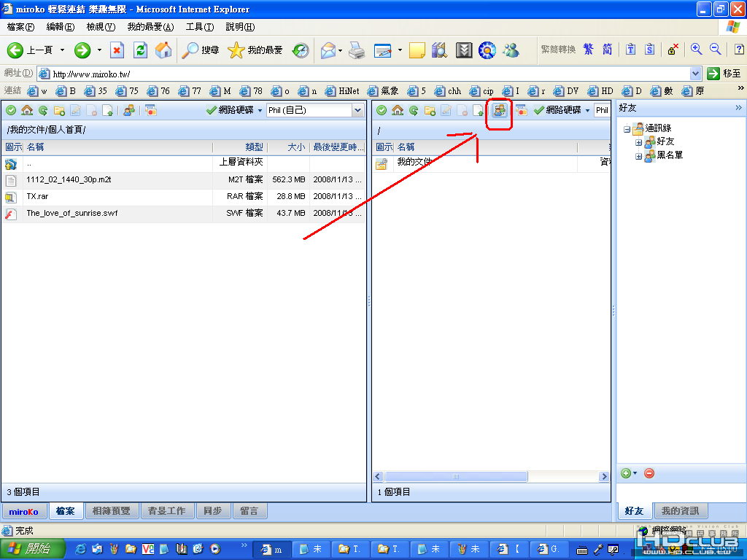Click the HiNet links bar item

tap(343, 91)
